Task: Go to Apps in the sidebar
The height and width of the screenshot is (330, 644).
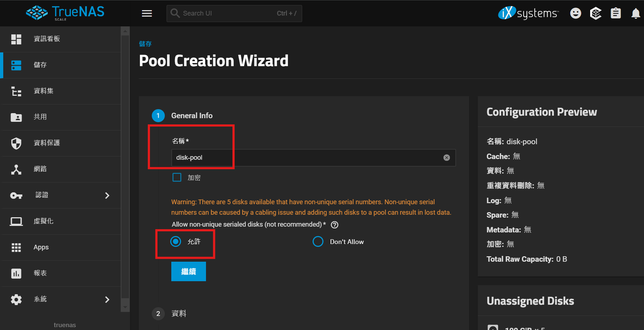Action: tap(41, 247)
